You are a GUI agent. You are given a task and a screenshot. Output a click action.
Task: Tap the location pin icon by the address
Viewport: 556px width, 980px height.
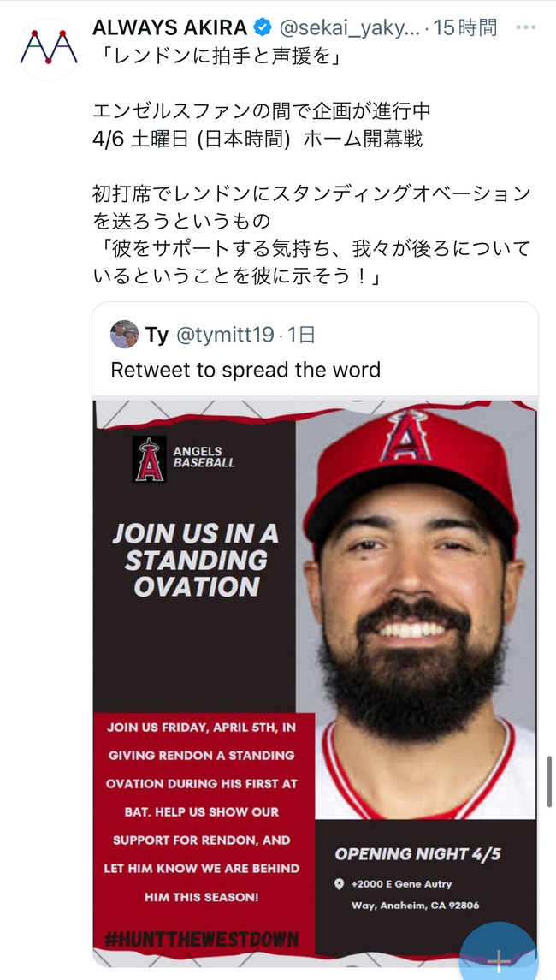(x=340, y=884)
